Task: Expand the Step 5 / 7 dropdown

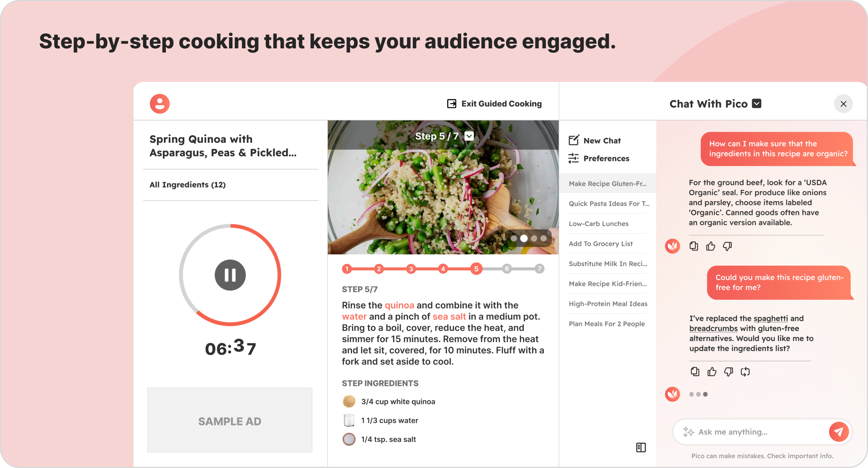Action: coord(469,136)
